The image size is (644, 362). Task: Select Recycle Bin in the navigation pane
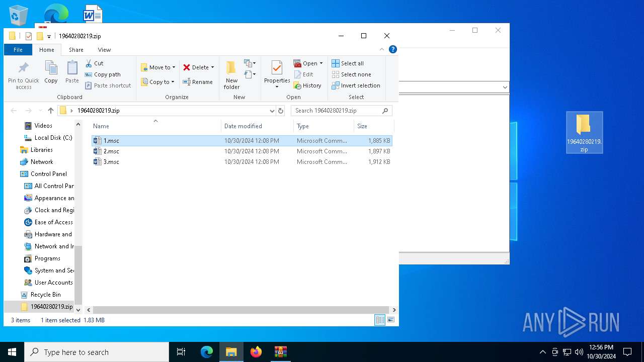point(40,295)
